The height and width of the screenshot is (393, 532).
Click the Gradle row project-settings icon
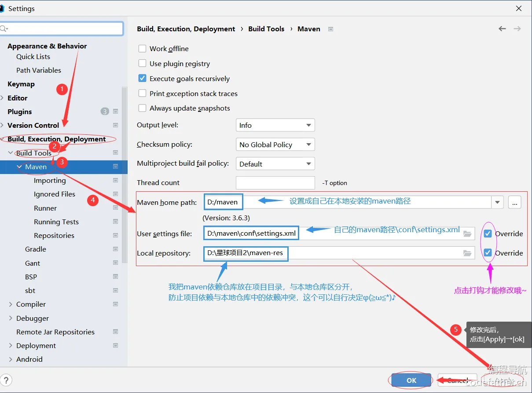click(x=115, y=249)
